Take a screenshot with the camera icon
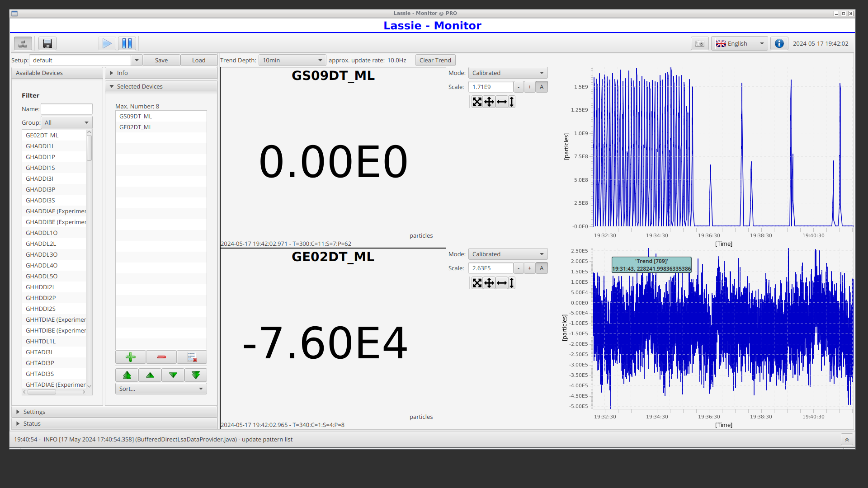 [699, 43]
